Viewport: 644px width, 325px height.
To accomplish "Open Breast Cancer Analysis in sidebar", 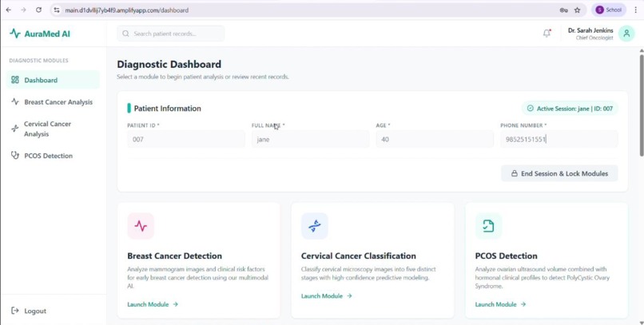I will point(53,101).
